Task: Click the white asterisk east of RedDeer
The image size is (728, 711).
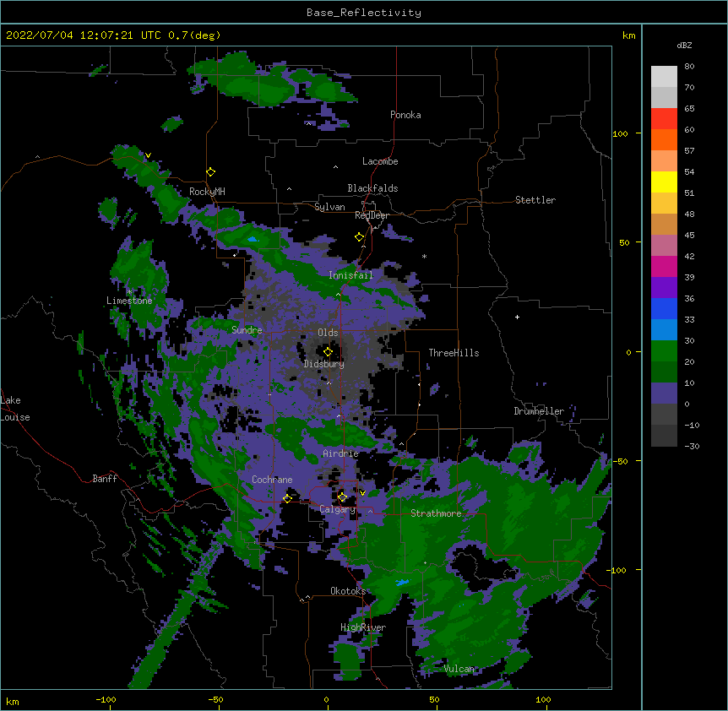Action: (424, 256)
